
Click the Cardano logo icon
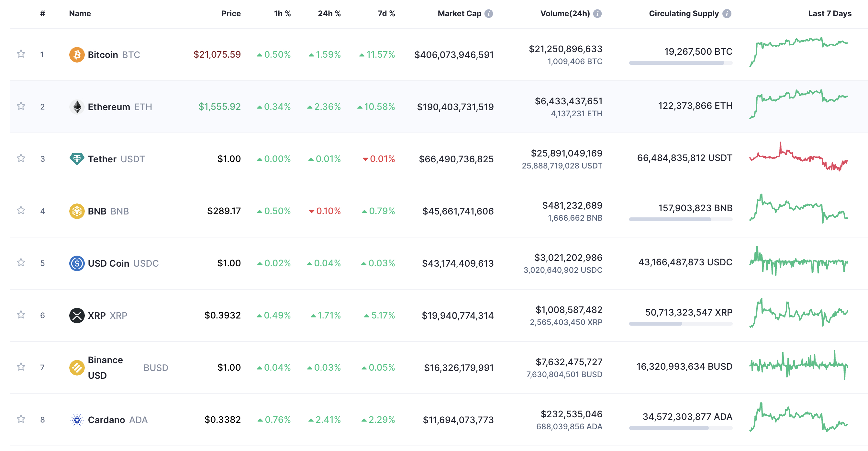click(x=77, y=420)
